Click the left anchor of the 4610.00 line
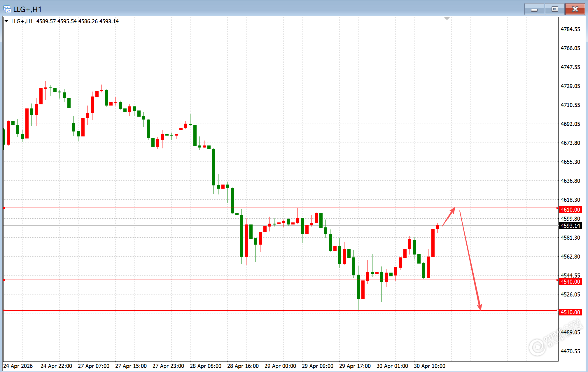 4,208
